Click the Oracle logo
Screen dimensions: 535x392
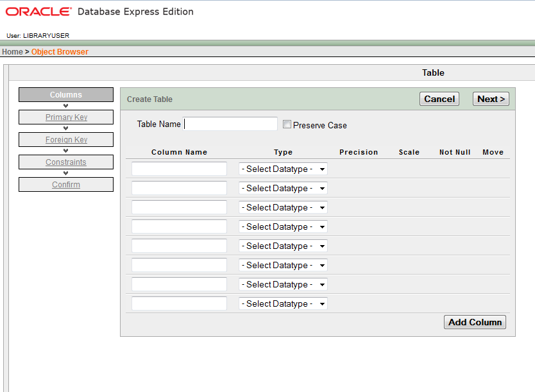coord(37,12)
